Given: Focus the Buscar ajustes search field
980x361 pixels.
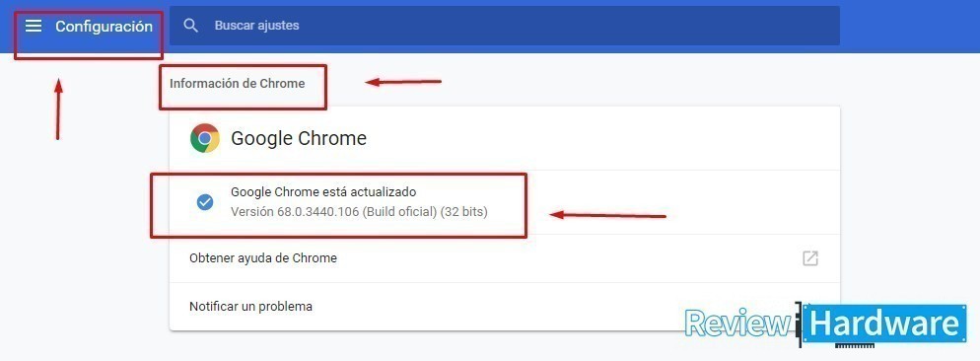Looking at the screenshot, I should tap(505, 26).
